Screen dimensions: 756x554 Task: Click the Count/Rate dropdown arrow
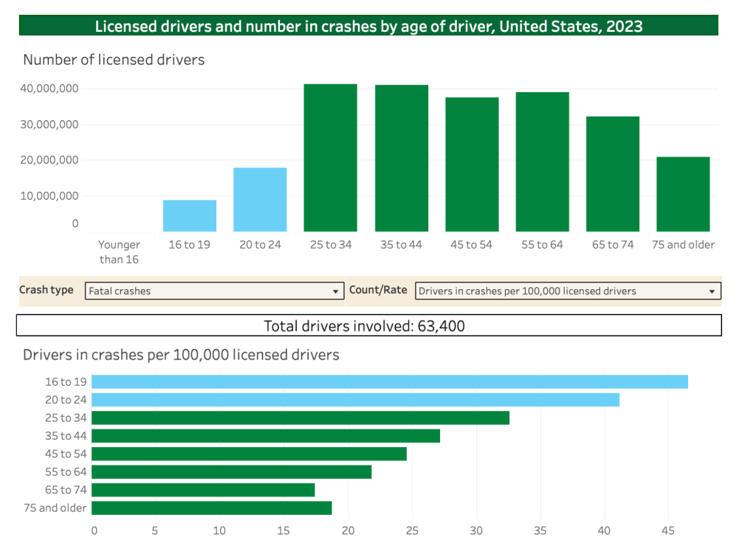point(712,291)
